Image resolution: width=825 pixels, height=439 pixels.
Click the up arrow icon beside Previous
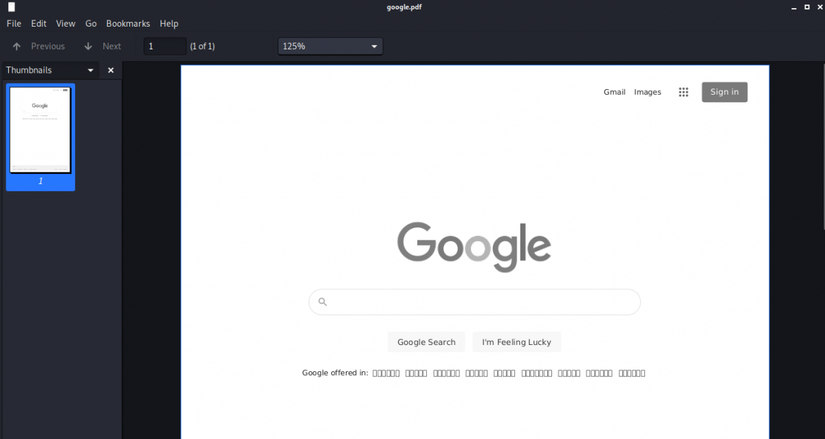coord(17,46)
